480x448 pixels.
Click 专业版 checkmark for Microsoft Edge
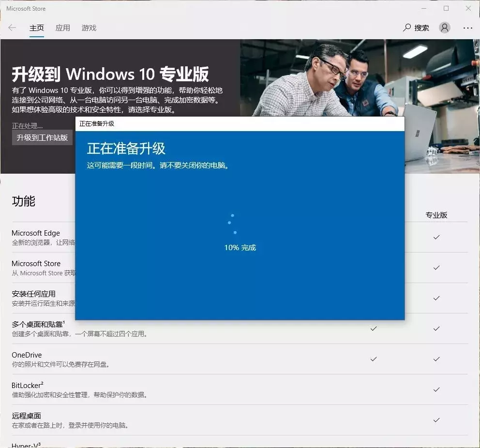click(436, 237)
